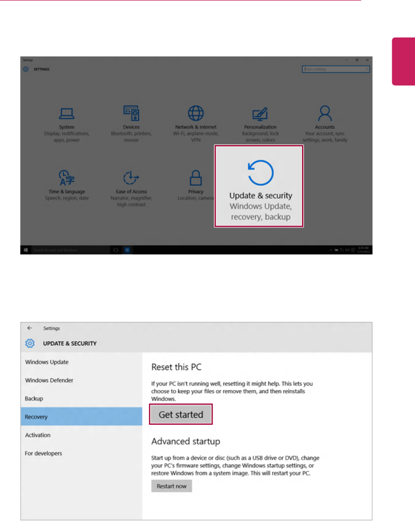The image size is (415, 532).
Task: Select Activation in the sidebar
Action: pyautogui.click(x=81, y=435)
